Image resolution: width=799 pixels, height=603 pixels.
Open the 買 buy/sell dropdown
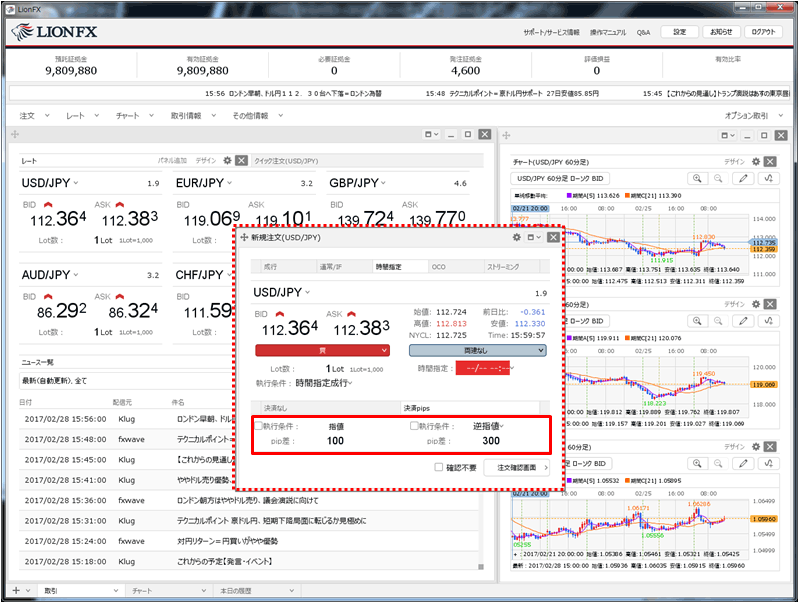tap(323, 350)
